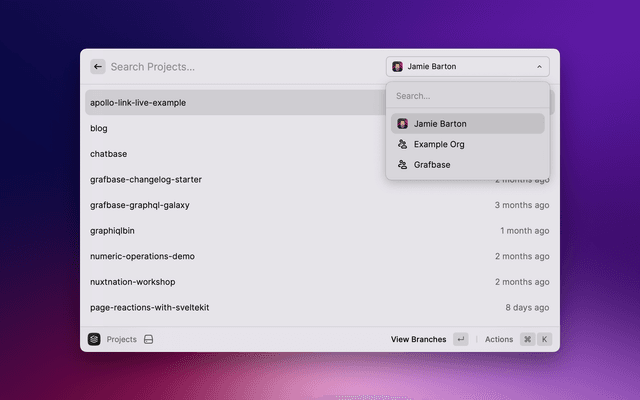Select the grafbase-graphql-galaxy project
This screenshot has width=640, height=400.
[320, 205]
